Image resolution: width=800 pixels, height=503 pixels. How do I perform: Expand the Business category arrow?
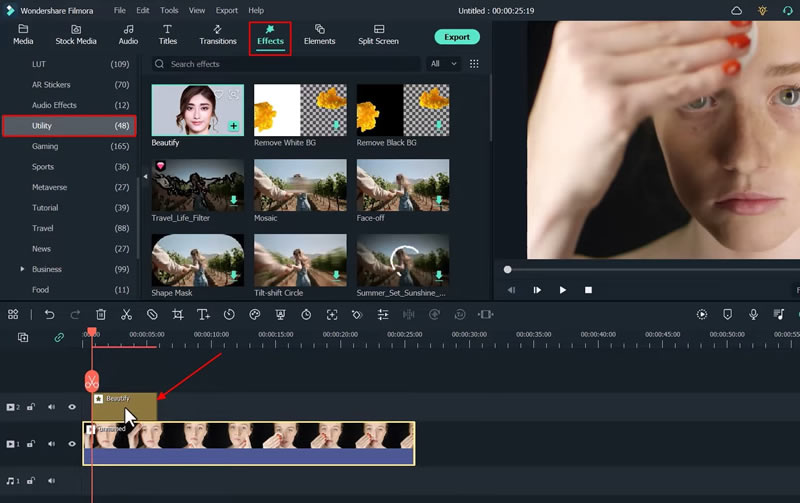click(x=22, y=269)
